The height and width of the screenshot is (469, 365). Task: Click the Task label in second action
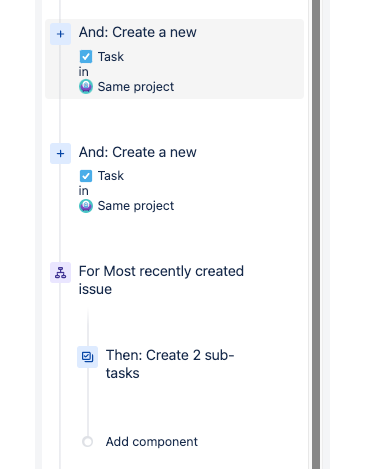[x=111, y=176]
